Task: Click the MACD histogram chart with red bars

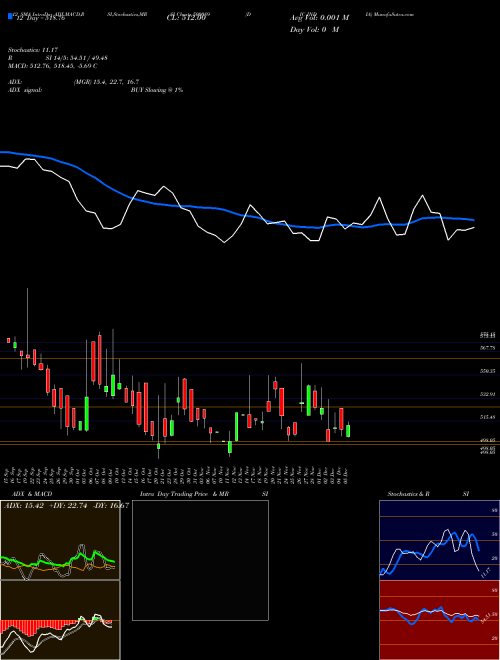Action: tap(60, 620)
